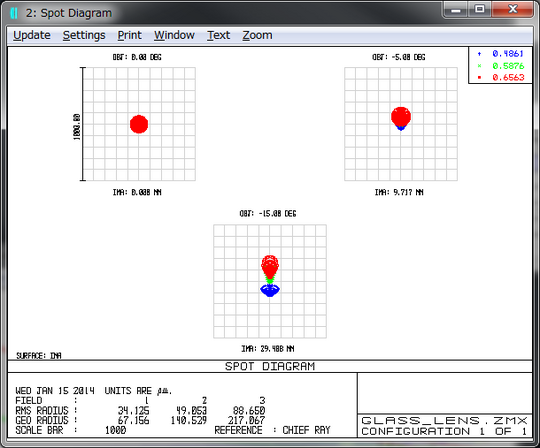Click the WED JAN 15 2014 date text
This screenshot has width=540, height=448.
pyautogui.click(x=55, y=391)
